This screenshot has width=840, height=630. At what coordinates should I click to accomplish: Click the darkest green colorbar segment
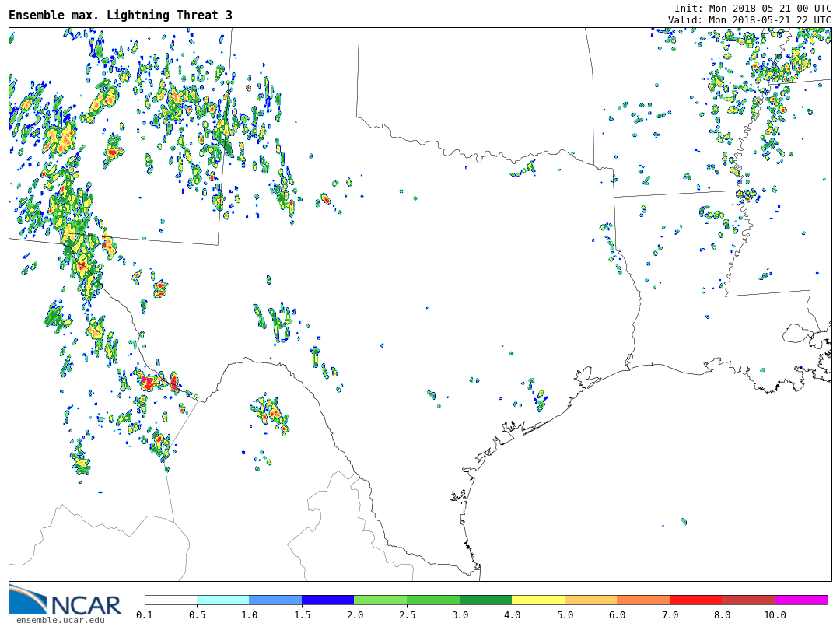pos(485,600)
